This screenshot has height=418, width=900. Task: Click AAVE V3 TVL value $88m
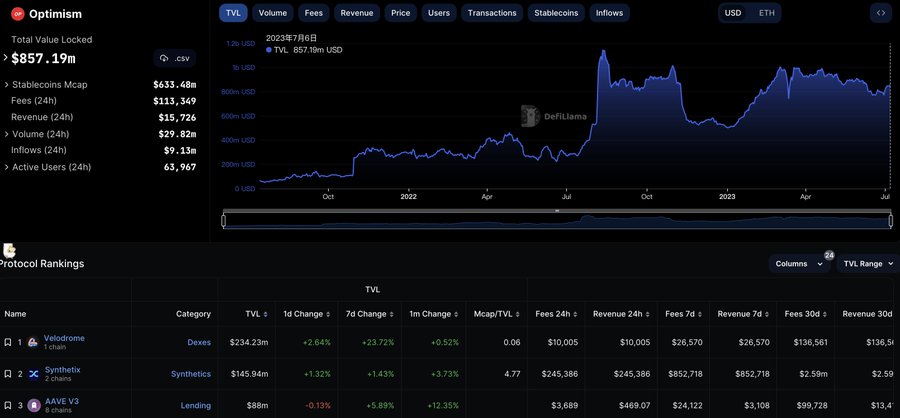(x=257, y=405)
